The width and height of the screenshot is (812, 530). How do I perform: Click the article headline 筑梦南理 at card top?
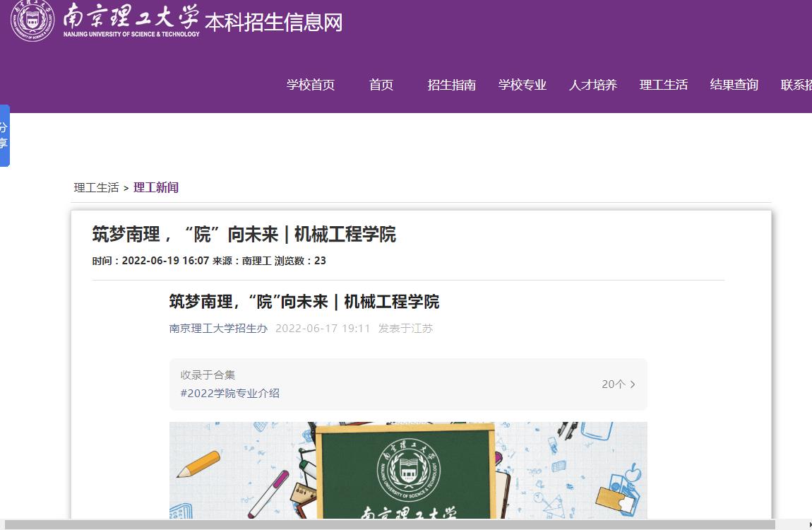tap(244, 234)
